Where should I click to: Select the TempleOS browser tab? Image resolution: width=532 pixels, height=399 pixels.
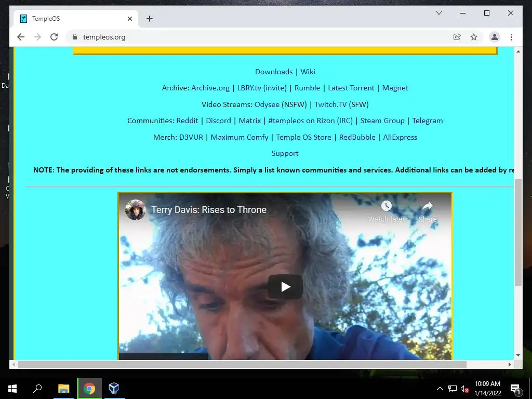click(x=76, y=19)
